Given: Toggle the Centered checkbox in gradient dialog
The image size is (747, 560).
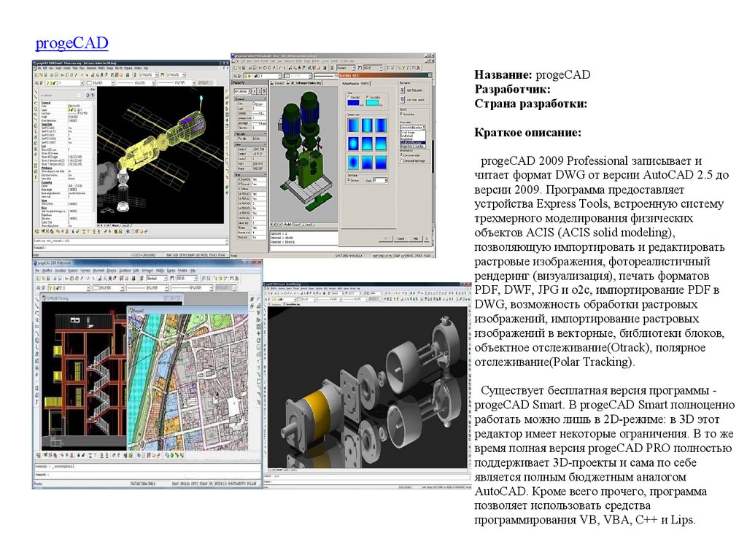Looking at the screenshot, I should pos(348,179).
